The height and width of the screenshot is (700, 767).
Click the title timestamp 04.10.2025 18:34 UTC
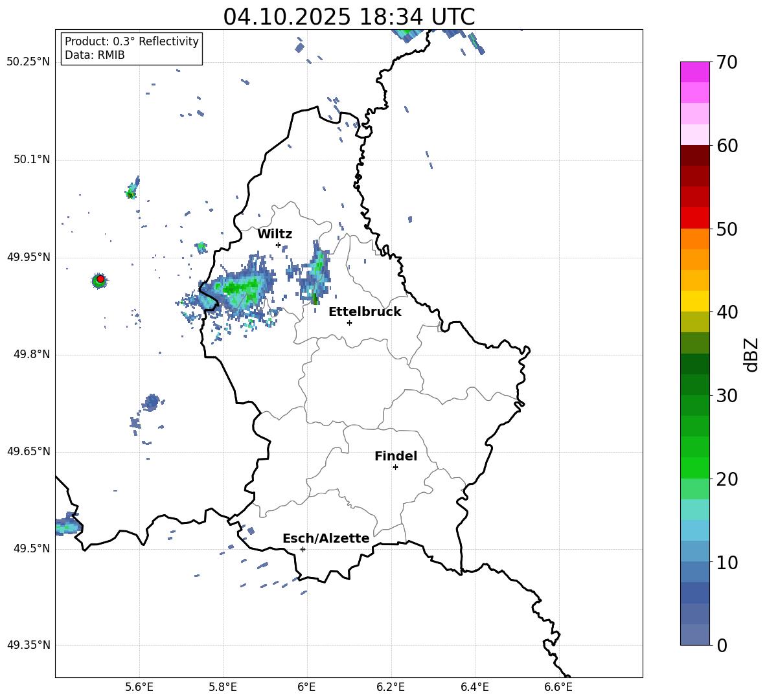point(349,17)
